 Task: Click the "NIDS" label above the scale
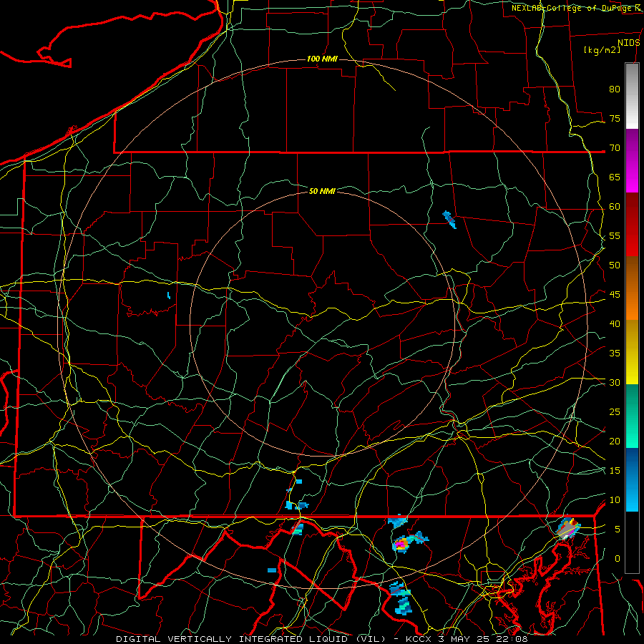(x=629, y=43)
